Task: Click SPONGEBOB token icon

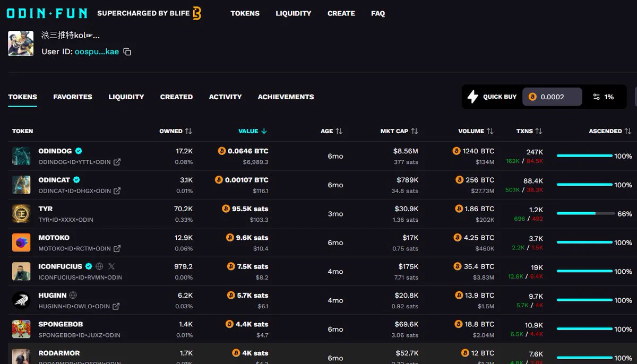Action: pos(21,329)
